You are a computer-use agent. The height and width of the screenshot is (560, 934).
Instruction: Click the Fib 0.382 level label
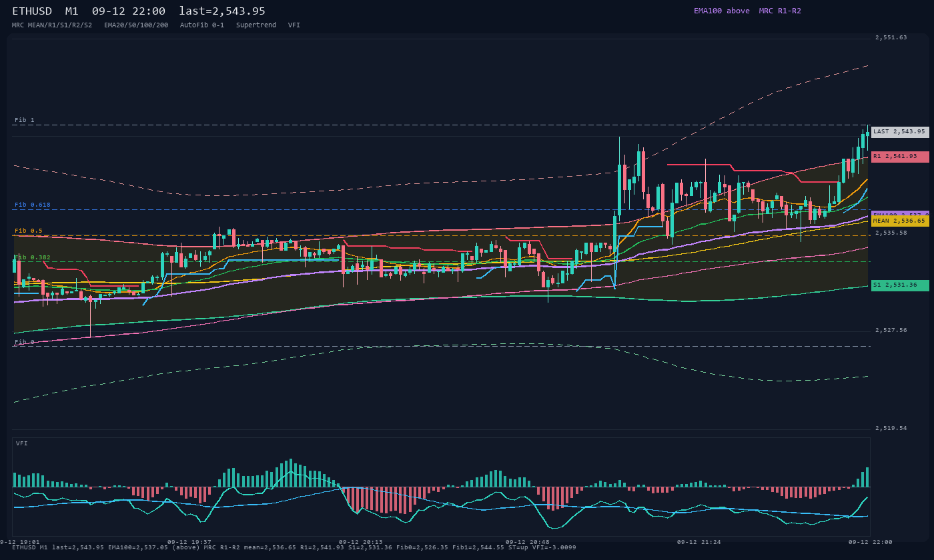click(x=33, y=257)
